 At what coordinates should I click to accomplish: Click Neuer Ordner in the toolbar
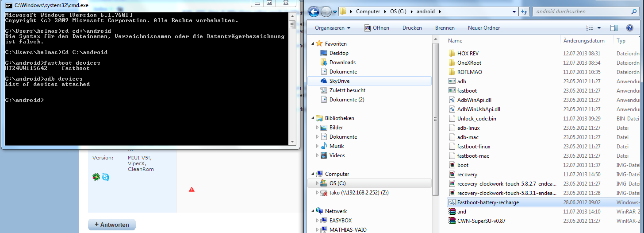pos(484,28)
